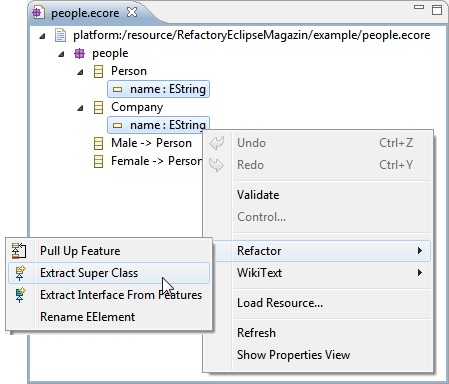Switch to the people.ecore tab
This screenshot has width=449, height=384.
[85, 13]
